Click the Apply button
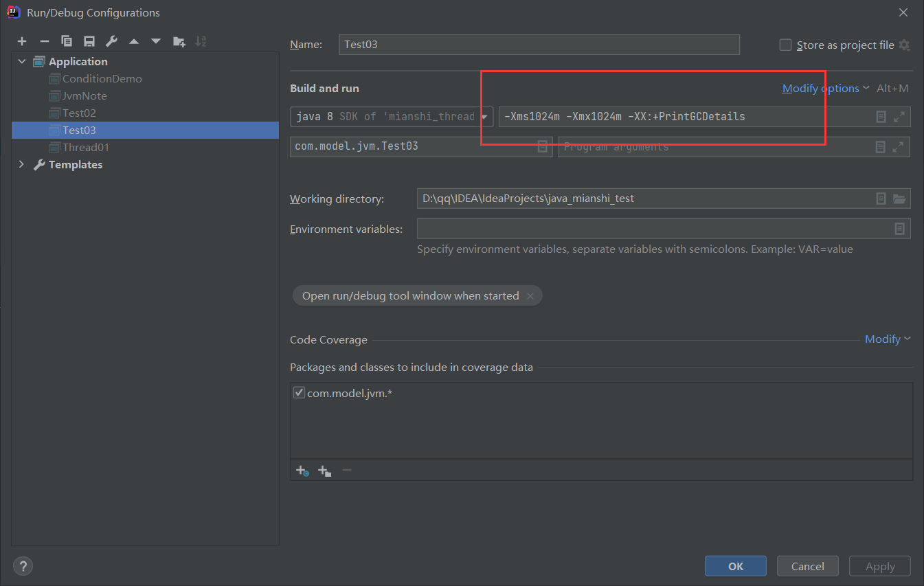Screen dimensions: 924x586 pyautogui.click(x=880, y=566)
